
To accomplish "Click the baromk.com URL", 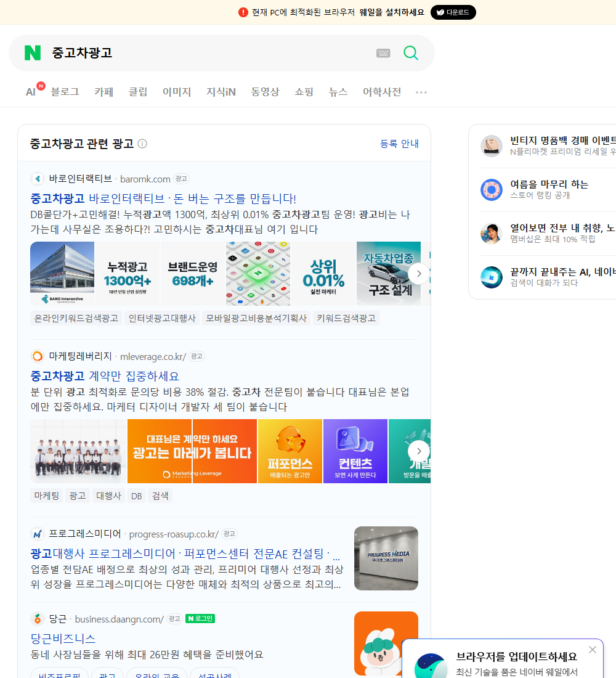I will (x=145, y=179).
